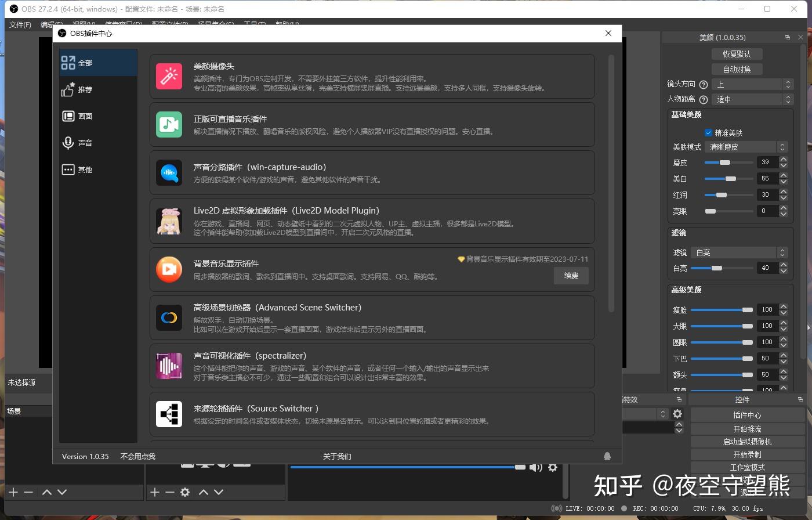Click 开始推流 to start streaming
This screenshot has height=520, width=812.
pyautogui.click(x=747, y=429)
